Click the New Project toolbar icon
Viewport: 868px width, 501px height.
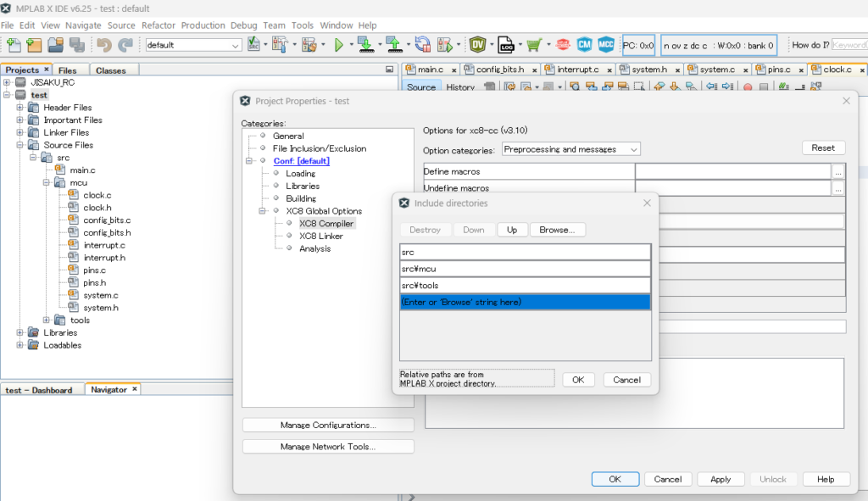pyautogui.click(x=34, y=45)
